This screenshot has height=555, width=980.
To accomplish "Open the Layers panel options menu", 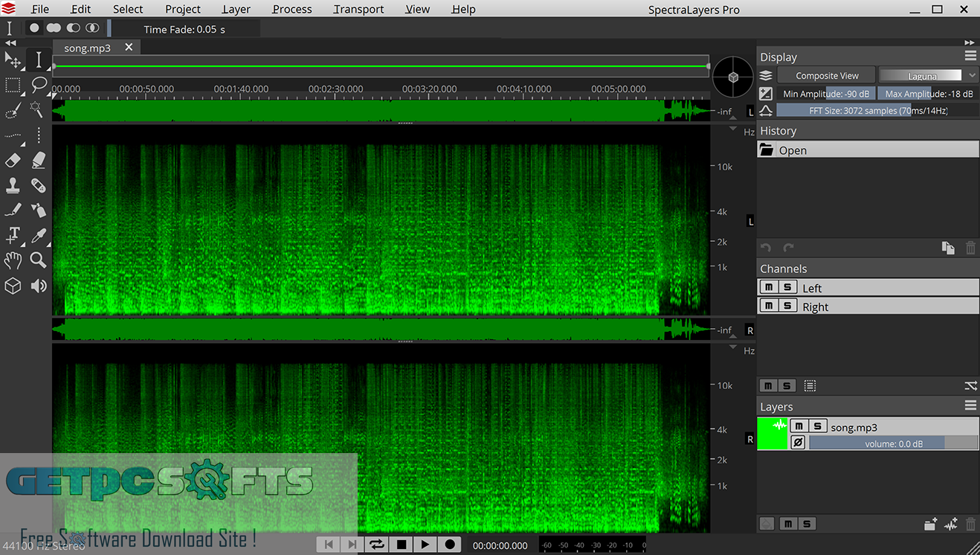I will (970, 405).
